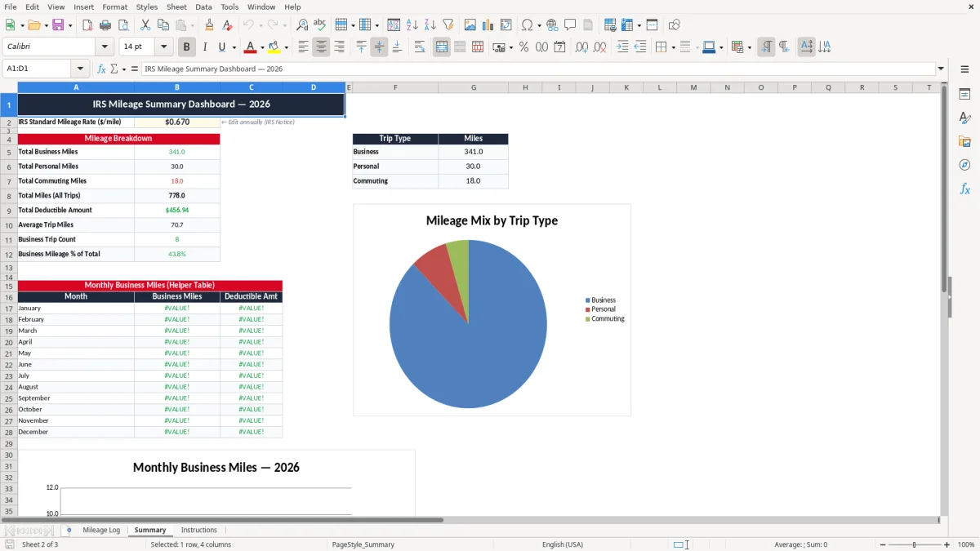
Task: Apply yellow Background Color swatch
Action: click(274, 47)
